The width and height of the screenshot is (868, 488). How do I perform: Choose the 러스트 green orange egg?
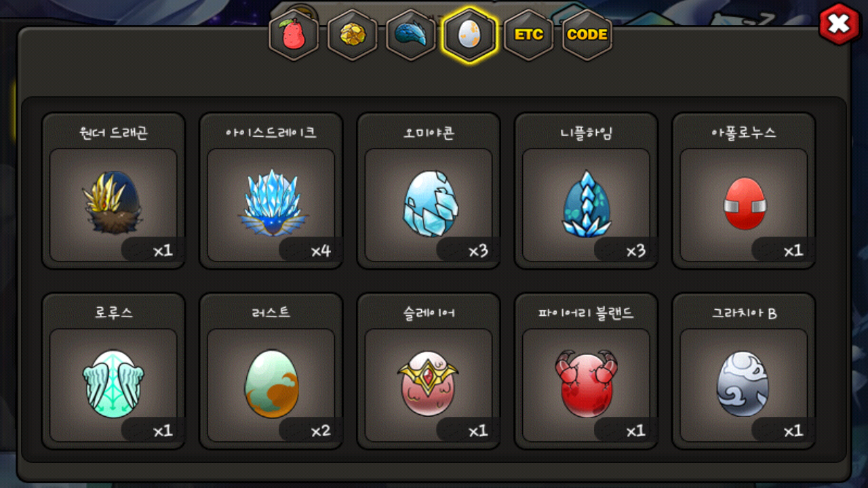[271, 384]
